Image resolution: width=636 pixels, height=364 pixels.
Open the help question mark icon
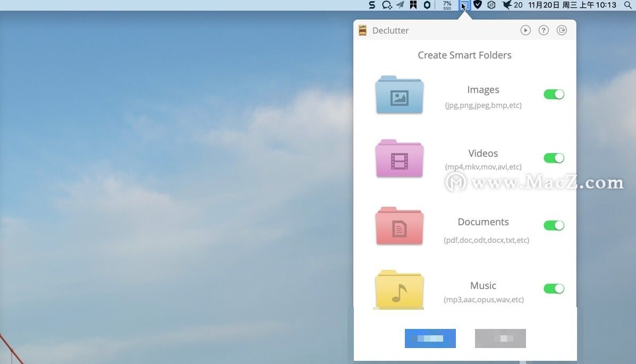[544, 30]
